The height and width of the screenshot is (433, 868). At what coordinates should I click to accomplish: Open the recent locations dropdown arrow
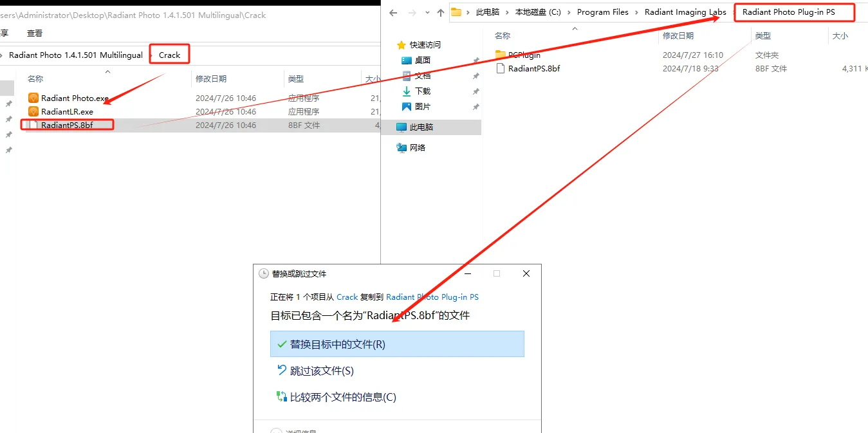click(x=427, y=12)
